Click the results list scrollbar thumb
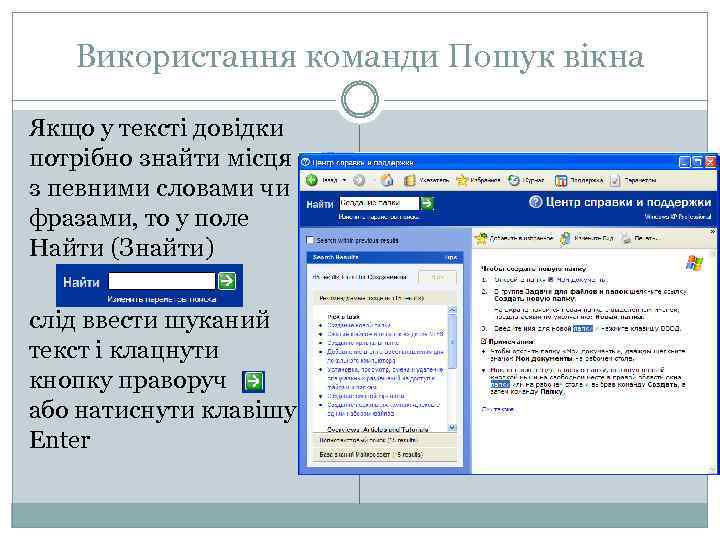720x540 pixels. tap(452, 342)
